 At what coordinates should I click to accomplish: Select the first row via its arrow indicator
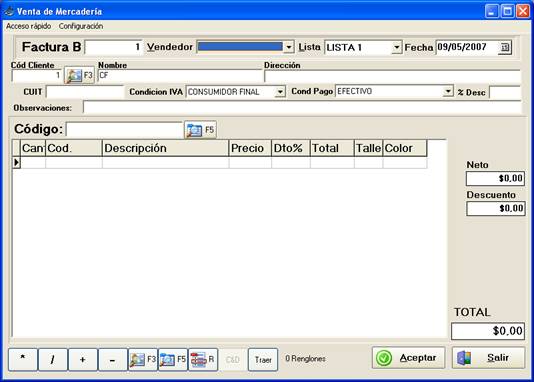point(16,163)
